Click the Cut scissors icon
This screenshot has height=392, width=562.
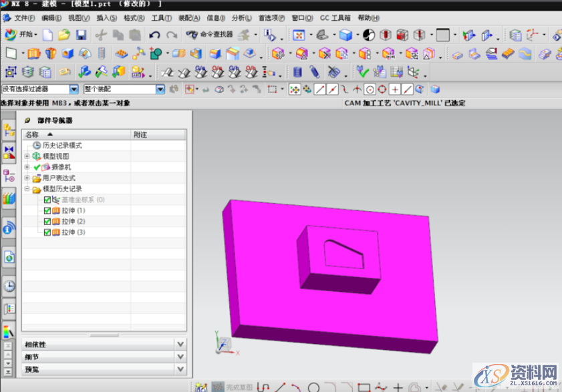101,35
